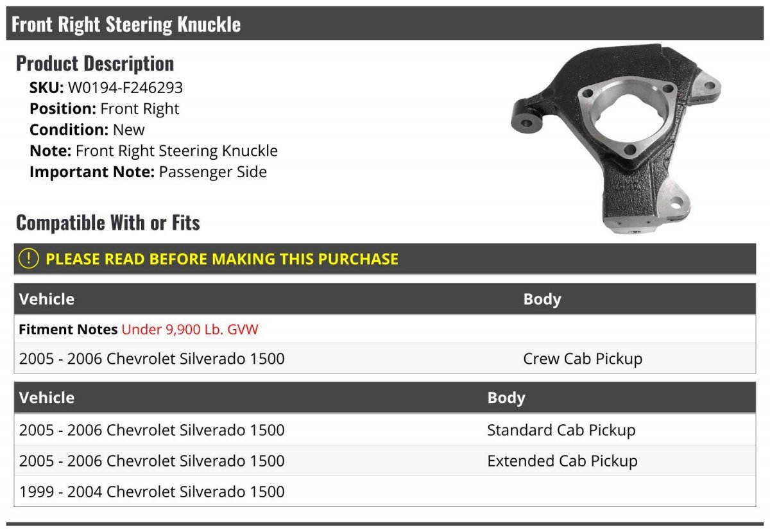Image resolution: width=770 pixels, height=532 pixels.
Task: Select the Crew Cab Pickup row
Action: point(385,358)
